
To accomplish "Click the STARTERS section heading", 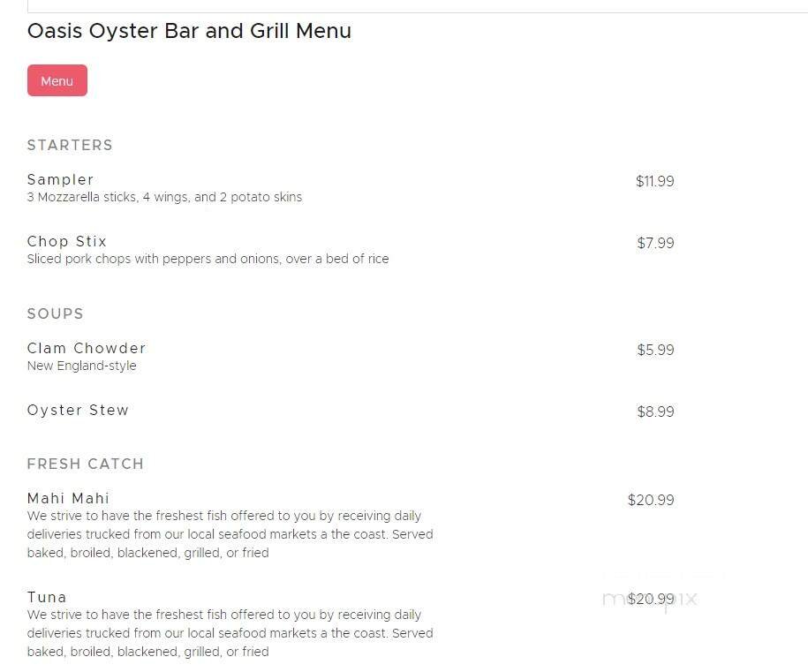I will 70,145.
